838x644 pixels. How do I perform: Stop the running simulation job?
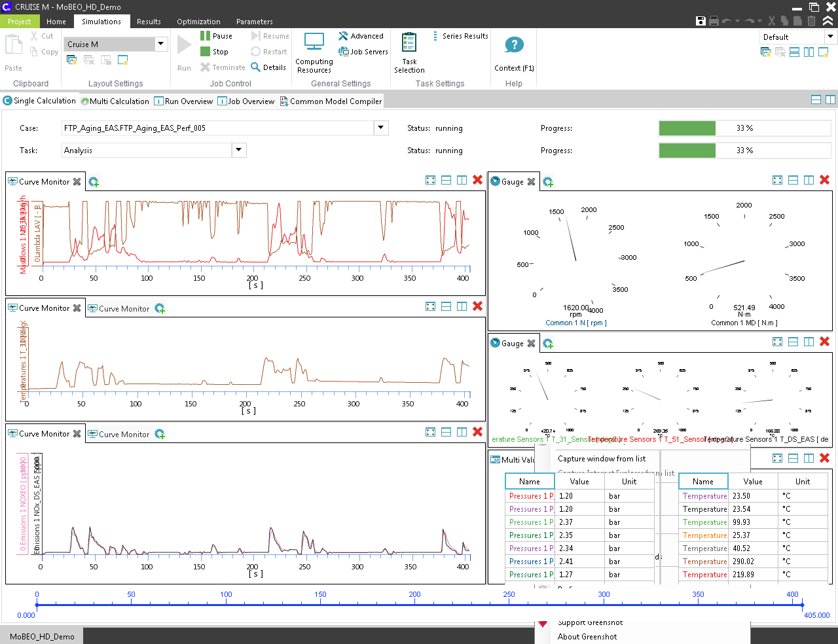215,52
